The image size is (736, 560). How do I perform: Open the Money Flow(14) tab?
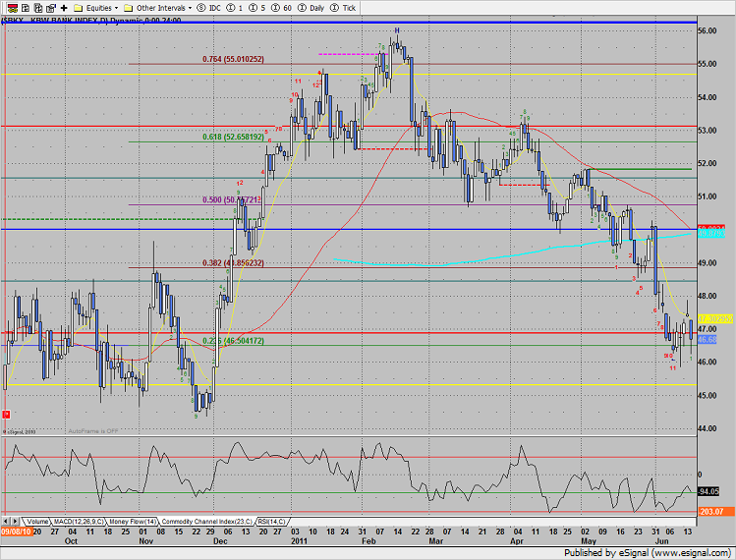pyautogui.click(x=134, y=522)
